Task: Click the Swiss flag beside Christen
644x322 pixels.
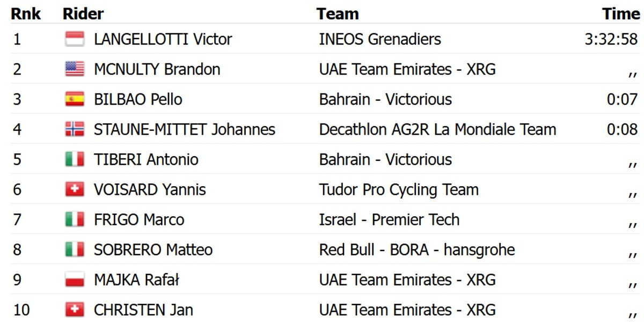Action: [75, 310]
